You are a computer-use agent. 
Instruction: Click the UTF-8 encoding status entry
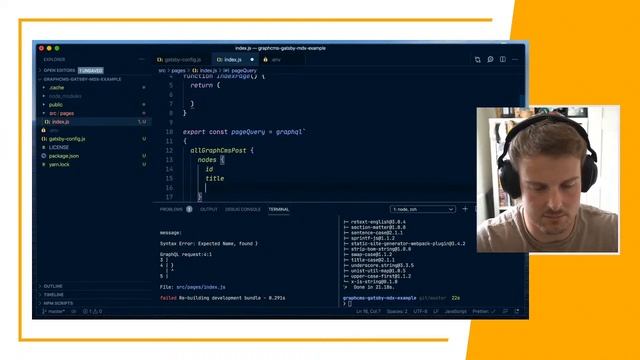click(x=420, y=311)
